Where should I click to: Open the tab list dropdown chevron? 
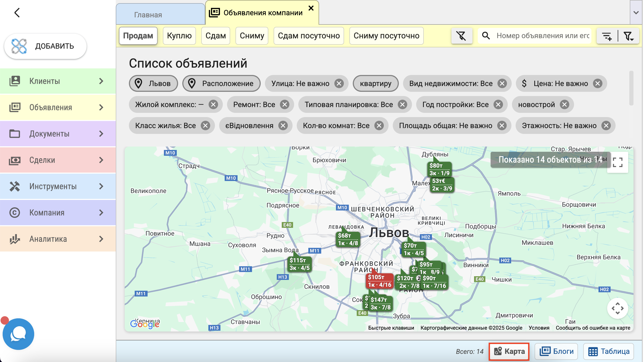(636, 13)
